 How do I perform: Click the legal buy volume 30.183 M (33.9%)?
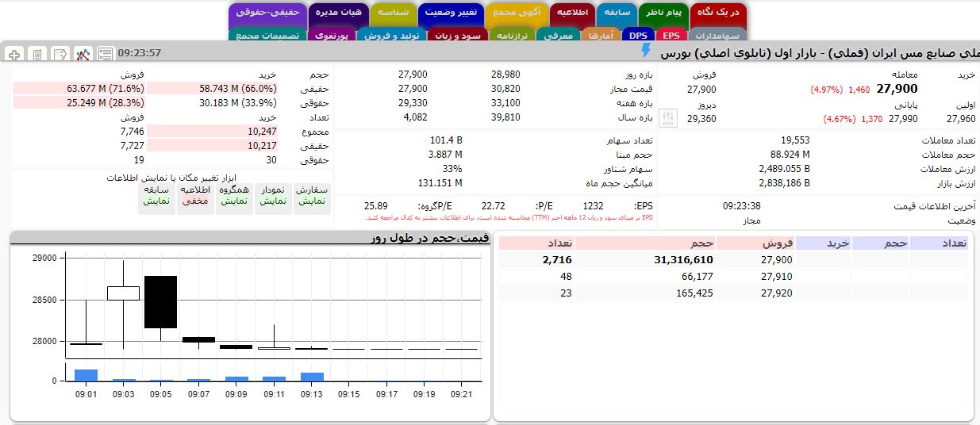[x=238, y=103]
